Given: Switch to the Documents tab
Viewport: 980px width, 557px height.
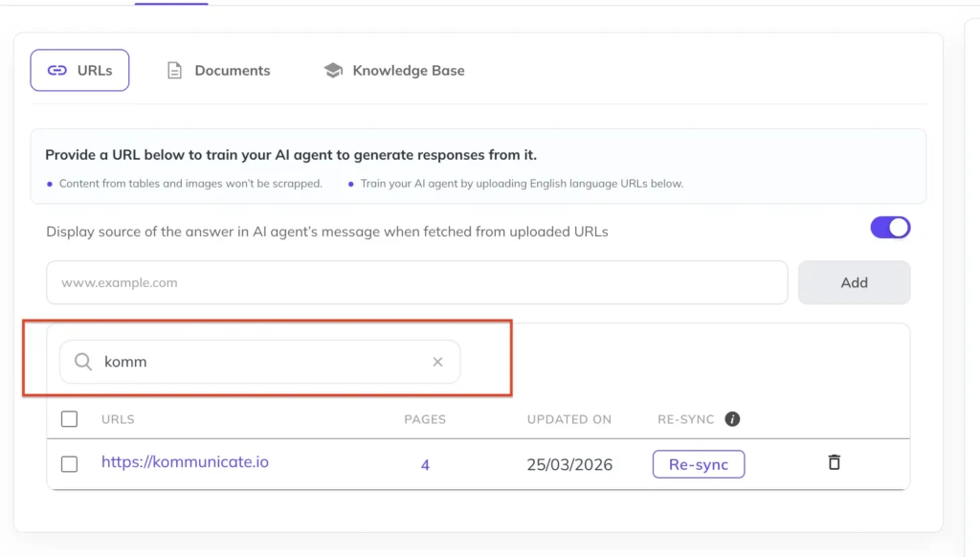Looking at the screenshot, I should (219, 70).
